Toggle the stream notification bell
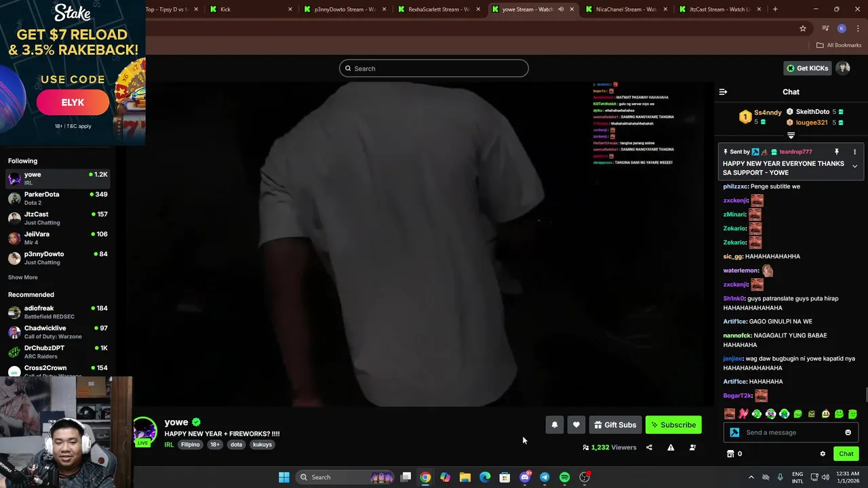The width and height of the screenshot is (868, 488). pos(554,425)
